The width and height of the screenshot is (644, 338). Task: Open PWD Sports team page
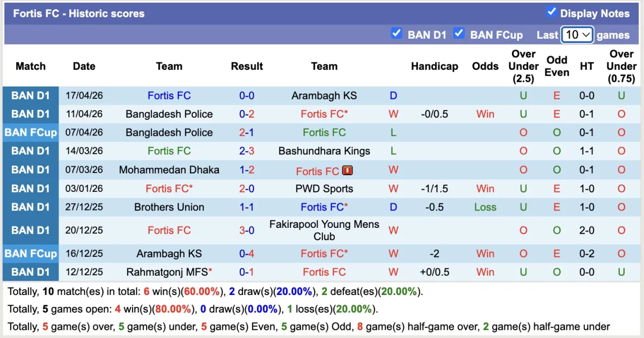tap(324, 189)
